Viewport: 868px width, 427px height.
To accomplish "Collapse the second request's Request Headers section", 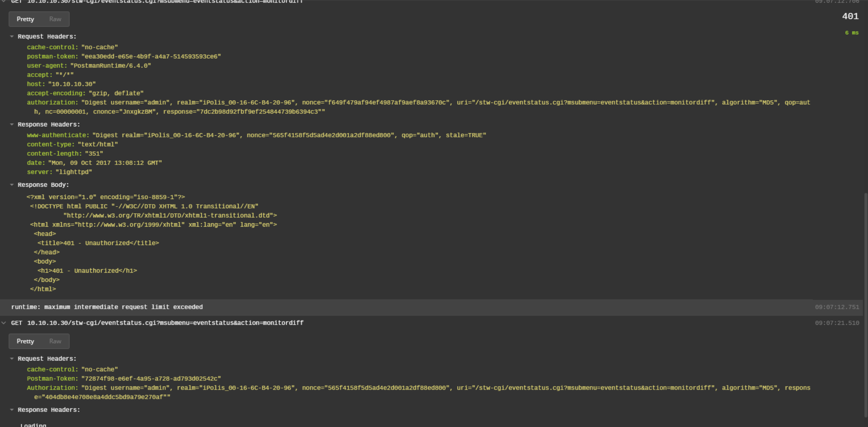I will click(12, 359).
